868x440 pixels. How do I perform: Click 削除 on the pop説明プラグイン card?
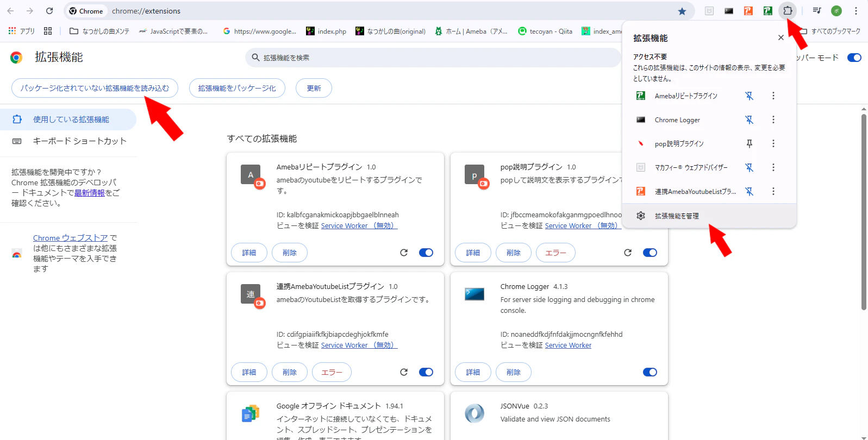514,253
